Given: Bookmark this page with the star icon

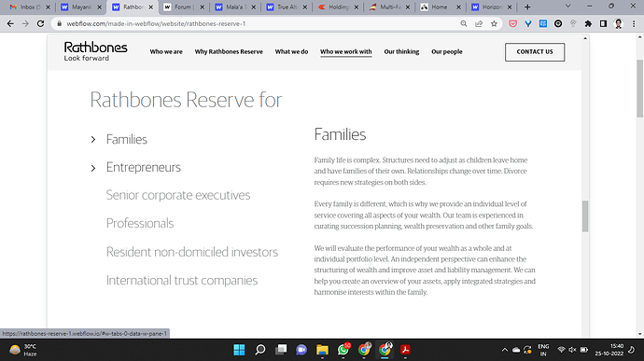Looking at the screenshot, I should coord(494,24).
